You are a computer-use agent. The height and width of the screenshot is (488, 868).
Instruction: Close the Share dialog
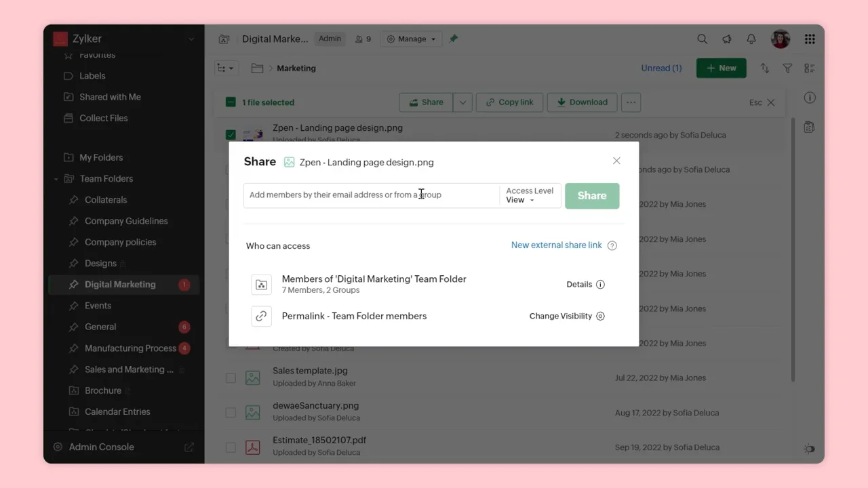pyautogui.click(x=616, y=161)
